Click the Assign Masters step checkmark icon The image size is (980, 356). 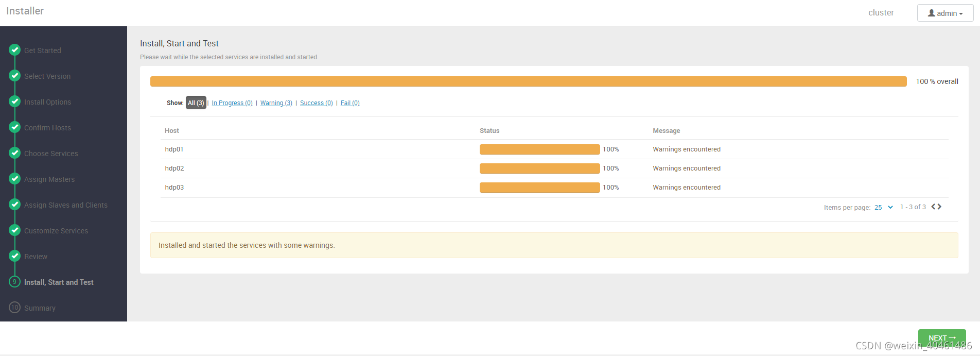15,179
